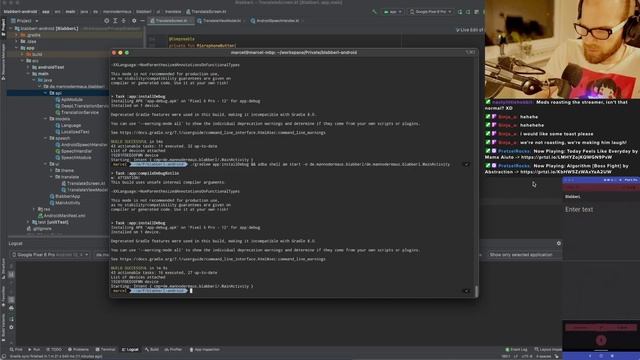Open the Google Pixel 6 Pro Logcat device dropdown
Viewport: 640px width, 360px height.
point(50,255)
